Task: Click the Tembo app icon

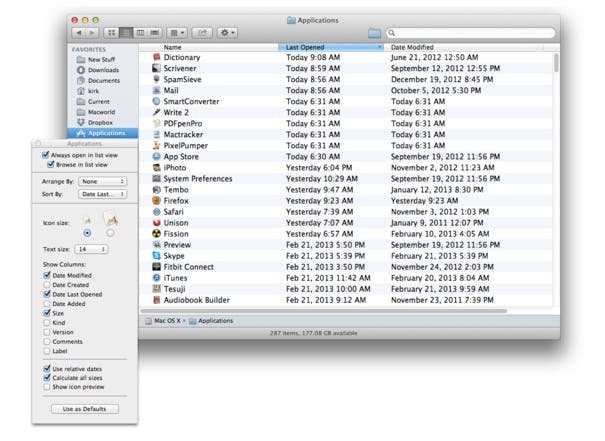Action: 156,189
